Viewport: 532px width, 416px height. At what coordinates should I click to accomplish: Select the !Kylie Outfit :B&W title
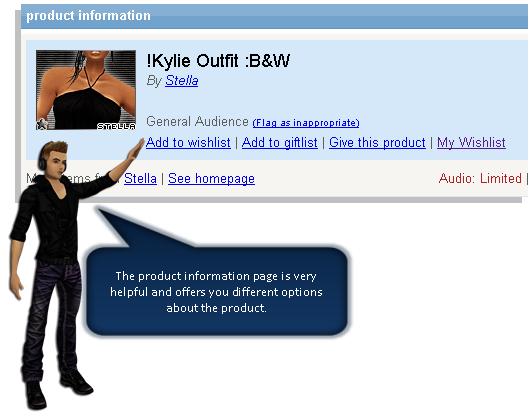[x=218, y=61]
